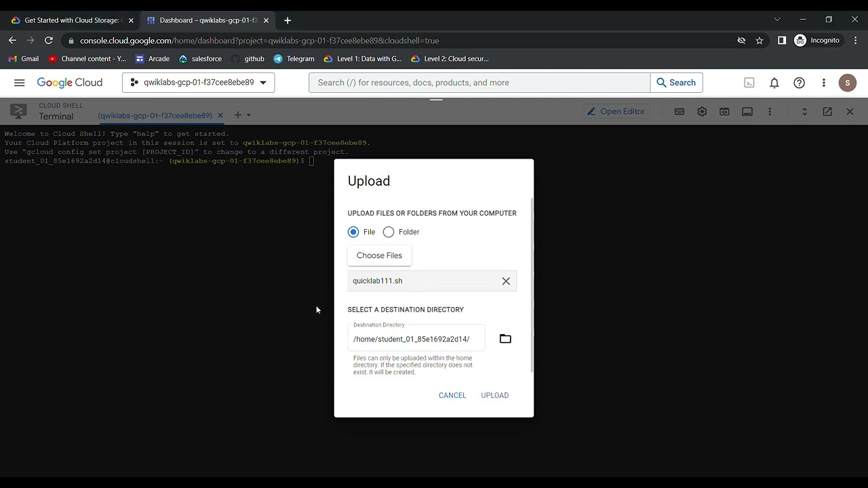Open notifications bell
This screenshot has height=488, width=868.
pyautogui.click(x=774, y=83)
